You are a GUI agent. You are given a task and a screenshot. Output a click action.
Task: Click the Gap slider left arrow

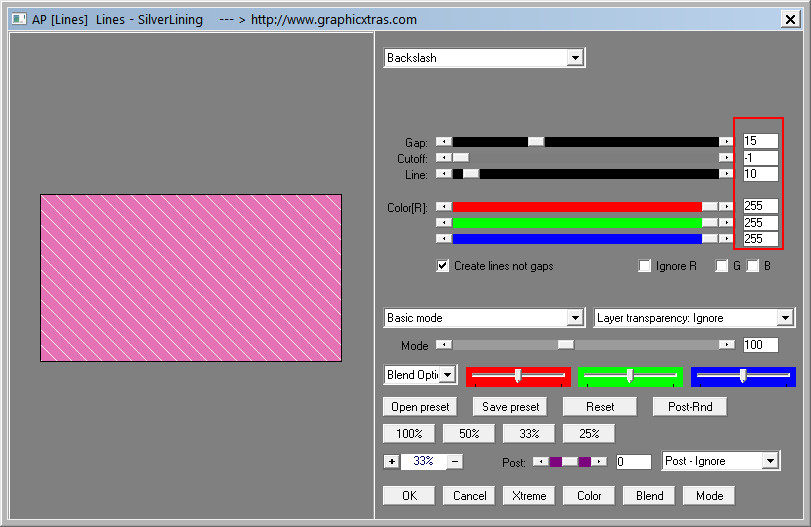click(443, 142)
